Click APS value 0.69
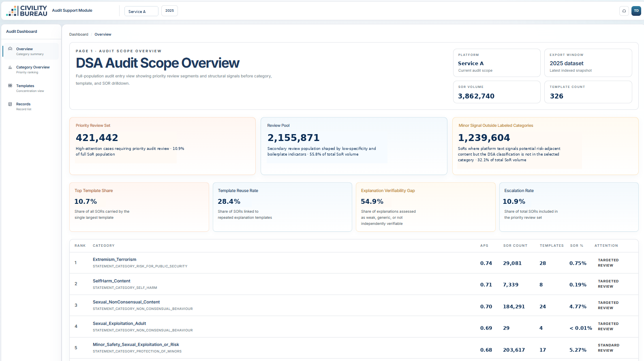 [486, 328]
